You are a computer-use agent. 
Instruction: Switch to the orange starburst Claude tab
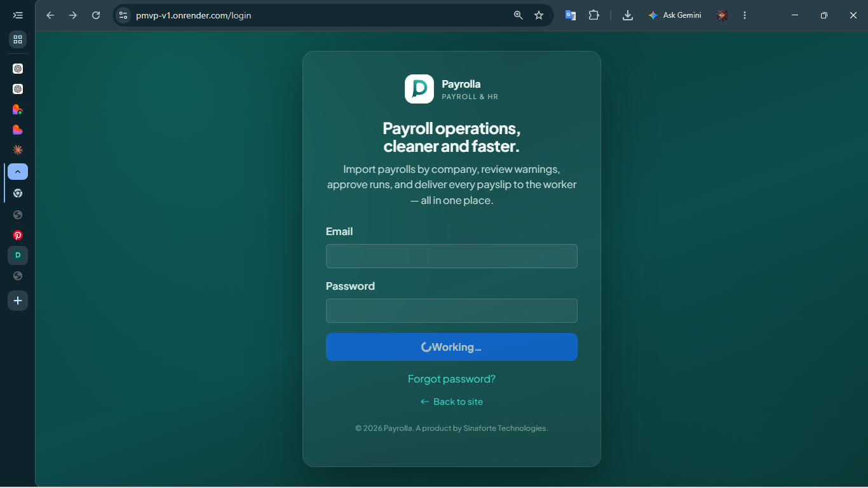pyautogui.click(x=18, y=150)
